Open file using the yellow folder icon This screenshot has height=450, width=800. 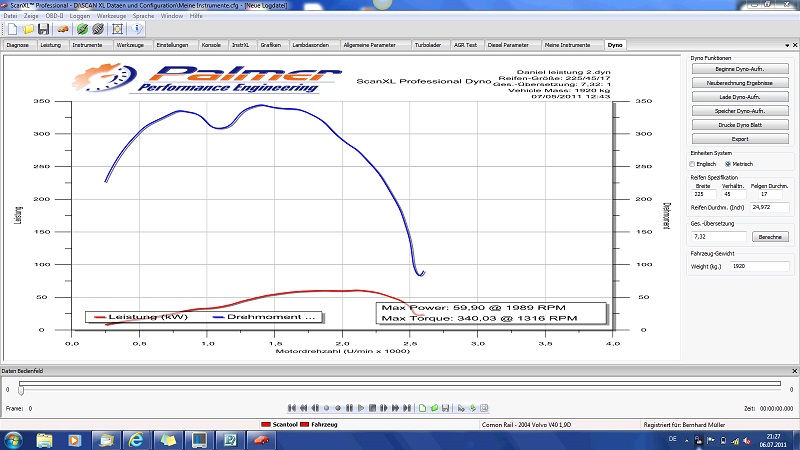pyautogui.click(x=27, y=30)
